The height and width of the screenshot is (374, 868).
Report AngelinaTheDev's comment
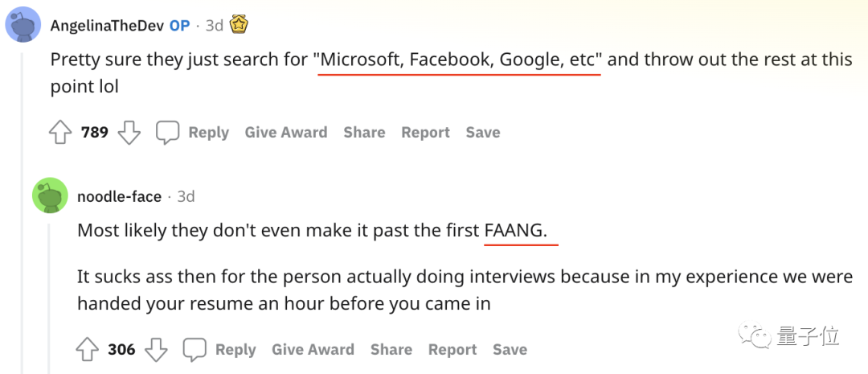tap(425, 133)
